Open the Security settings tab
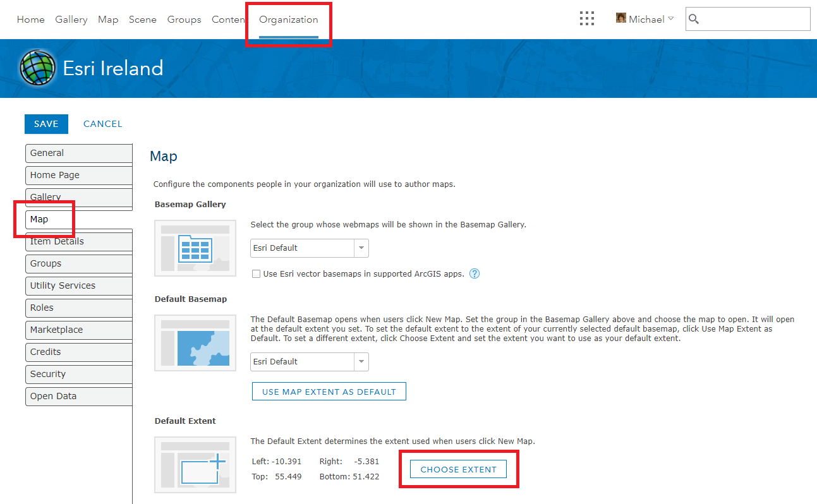This screenshot has height=504, width=817. tap(79, 375)
